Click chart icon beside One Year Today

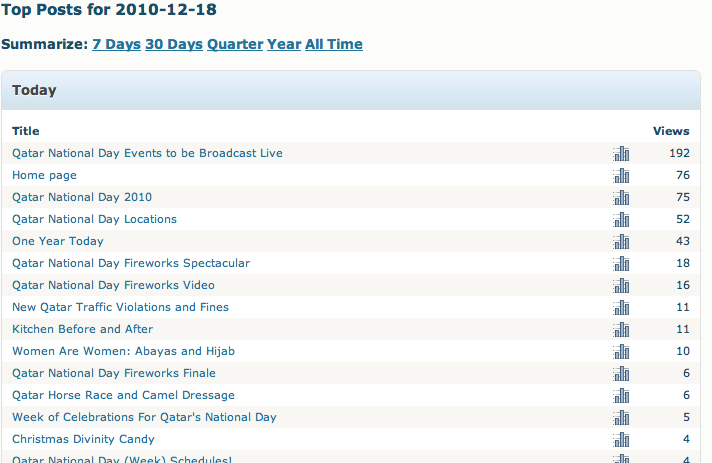coord(621,241)
